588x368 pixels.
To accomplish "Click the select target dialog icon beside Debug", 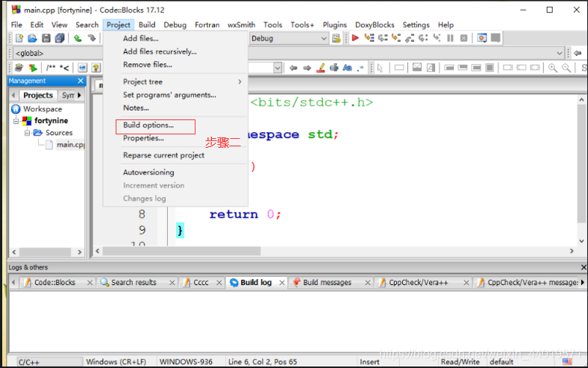I will point(337,38).
